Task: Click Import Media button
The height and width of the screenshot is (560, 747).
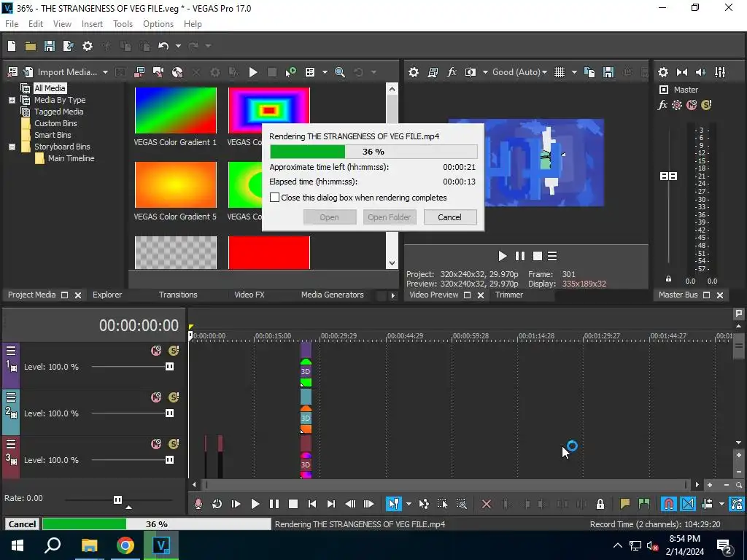Action: point(67,72)
